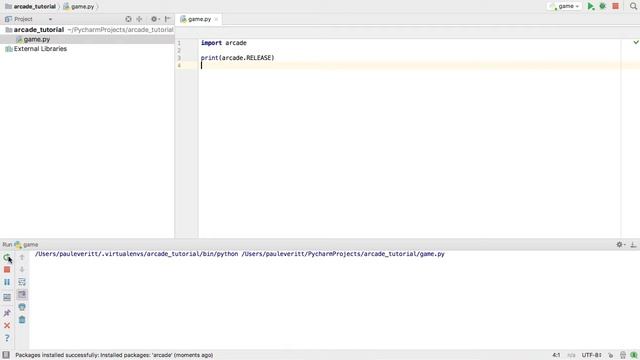Toggle read-only lock in status bar
Screen dimensions: 640x360
(x=611, y=355)
